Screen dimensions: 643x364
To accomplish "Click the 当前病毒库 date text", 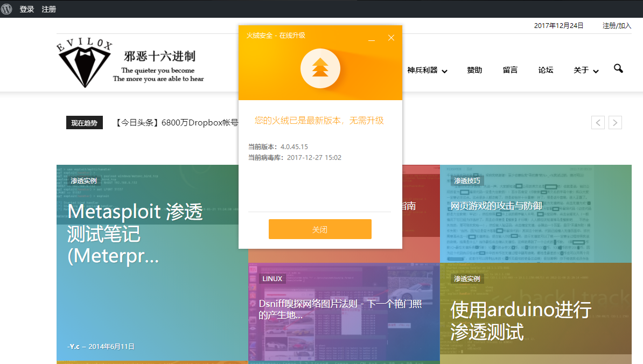I will [295, 157].
